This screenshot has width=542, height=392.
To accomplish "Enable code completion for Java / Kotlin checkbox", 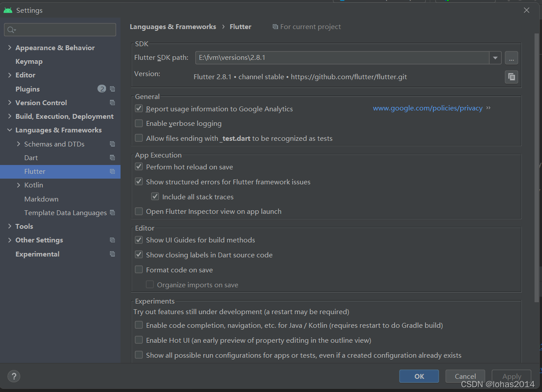I will (139, 325).
